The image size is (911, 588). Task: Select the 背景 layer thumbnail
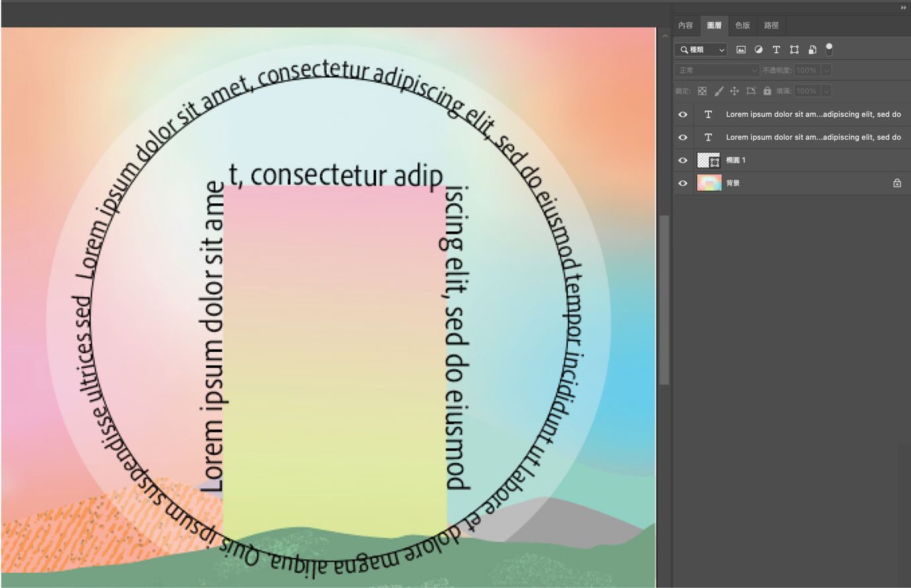[709, 183]
